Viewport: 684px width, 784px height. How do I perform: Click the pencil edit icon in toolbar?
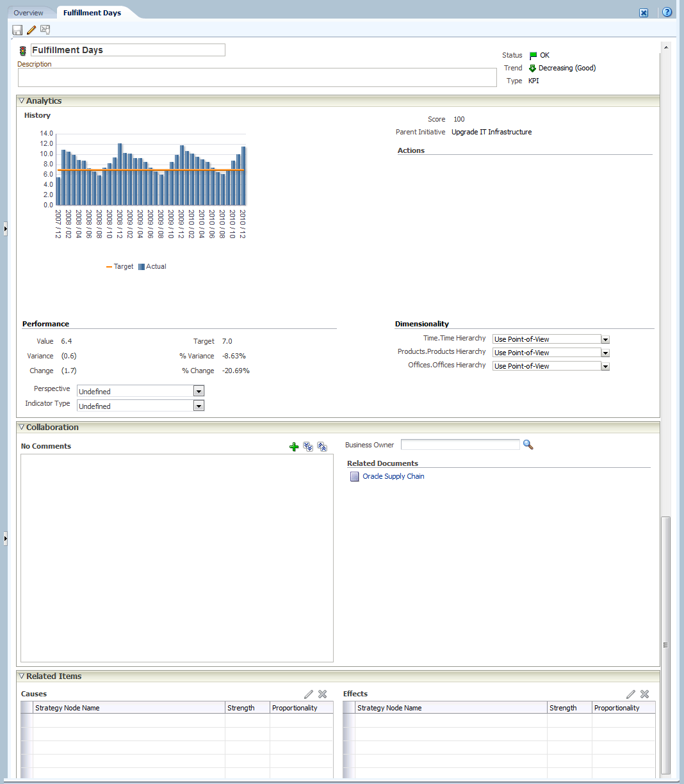31,30
